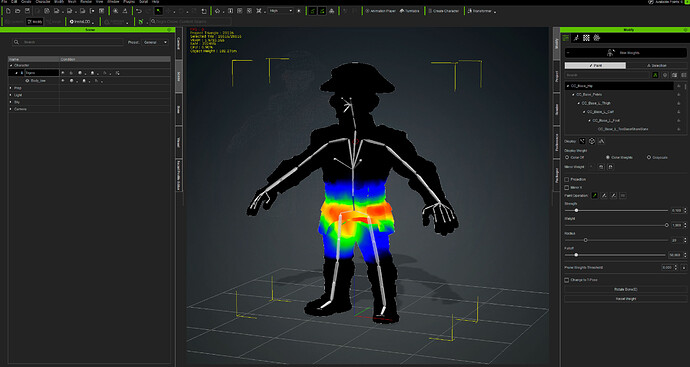Image resolution: width=690 pixels, height=367 pixels.
Task: Expand the CC_Base_Pelvis bone node
Action: 573,95
